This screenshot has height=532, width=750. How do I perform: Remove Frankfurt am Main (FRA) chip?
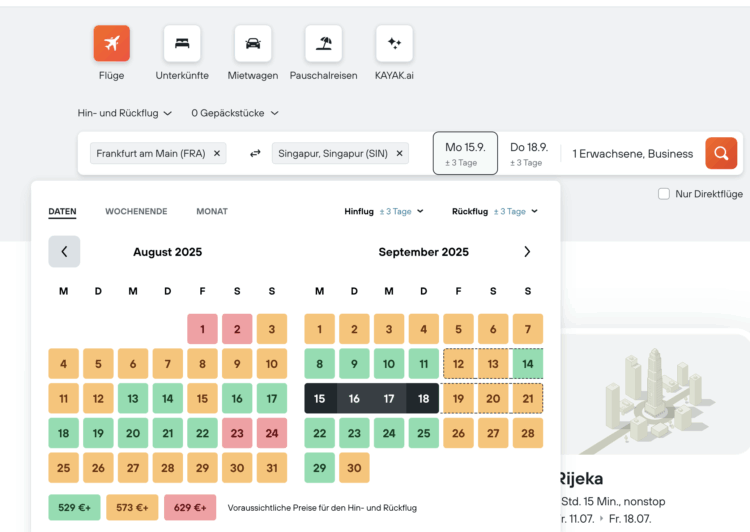point(218,153)
